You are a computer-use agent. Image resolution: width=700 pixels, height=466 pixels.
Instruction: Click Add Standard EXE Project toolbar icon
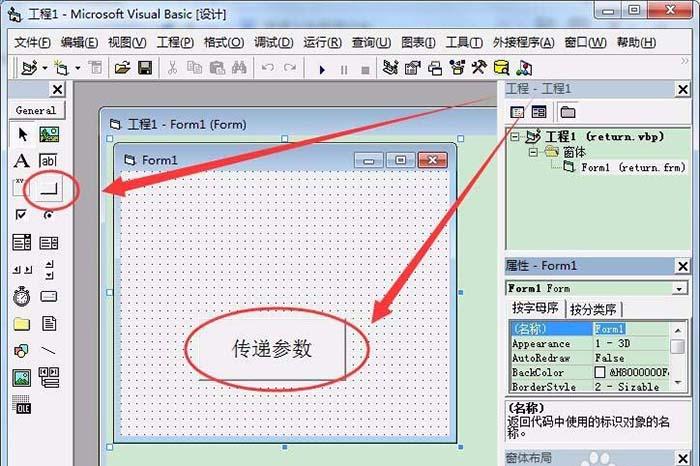30,68
